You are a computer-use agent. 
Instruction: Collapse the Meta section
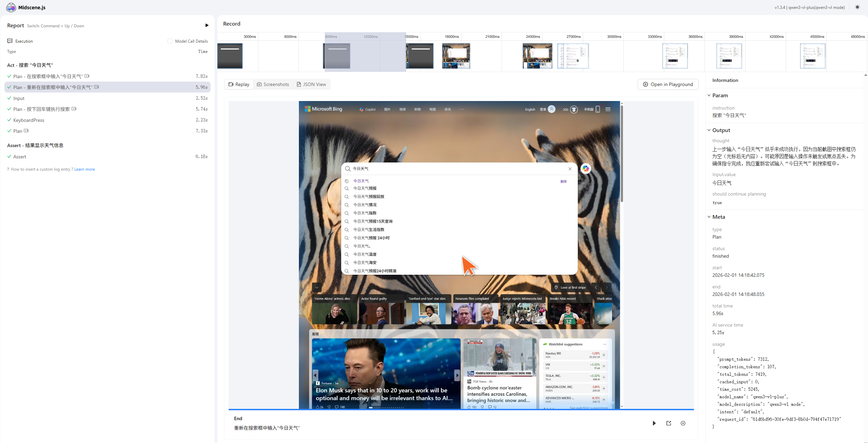coord(709,217)
